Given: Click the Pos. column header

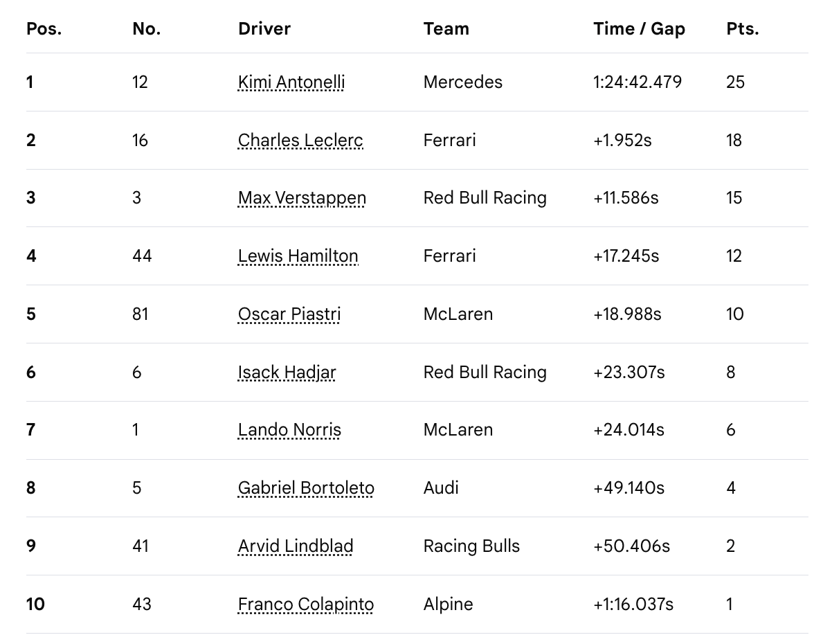Looking at the screenshot, I should click(x=44, y=29).
